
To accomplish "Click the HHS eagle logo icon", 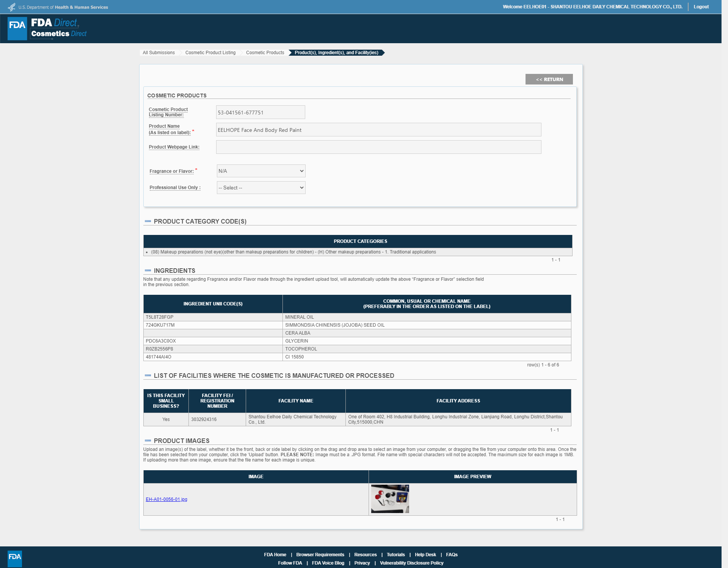I will (x=12, y=7).
